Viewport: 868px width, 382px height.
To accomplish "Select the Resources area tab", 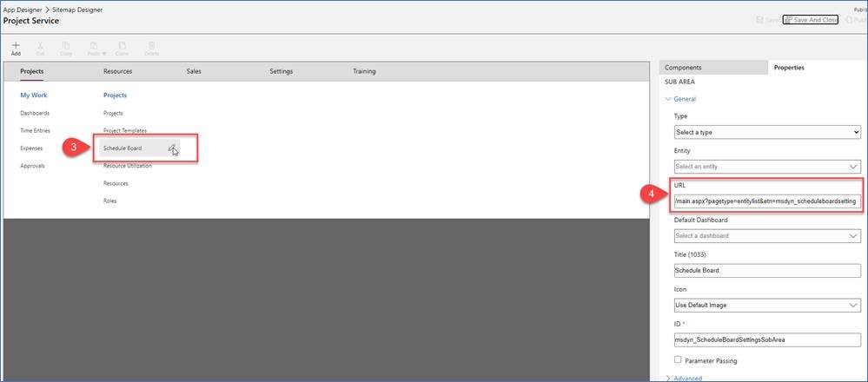I will coord(117,71).
